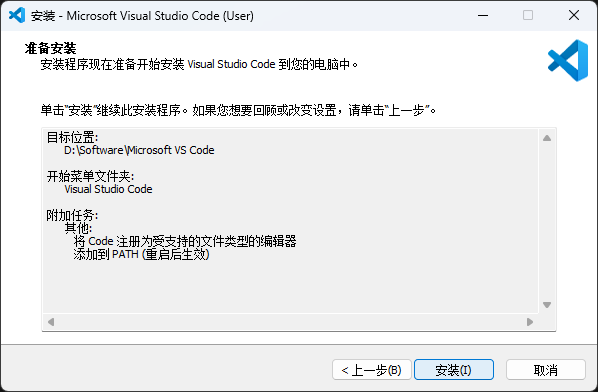Click the sentence 安装程序现在准备开始安装 Visual Studio Code

199,64
